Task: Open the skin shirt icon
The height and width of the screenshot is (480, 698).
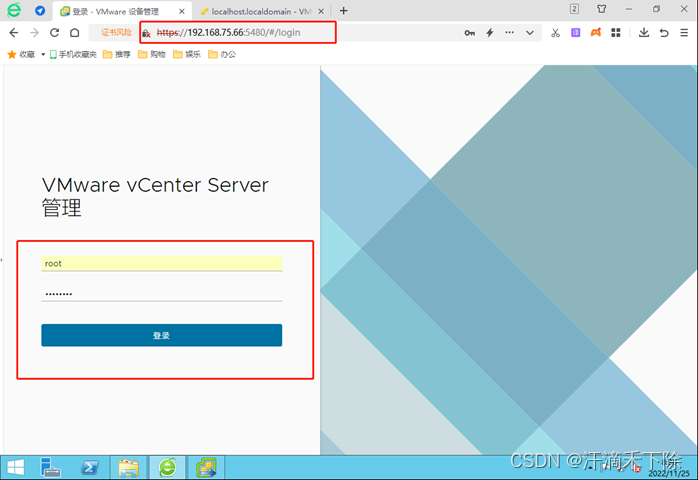Action: point(602,9)
